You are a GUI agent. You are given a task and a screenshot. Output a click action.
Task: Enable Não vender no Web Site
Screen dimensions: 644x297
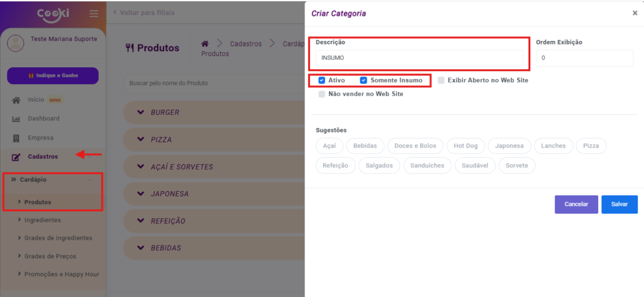pos(322,94)
